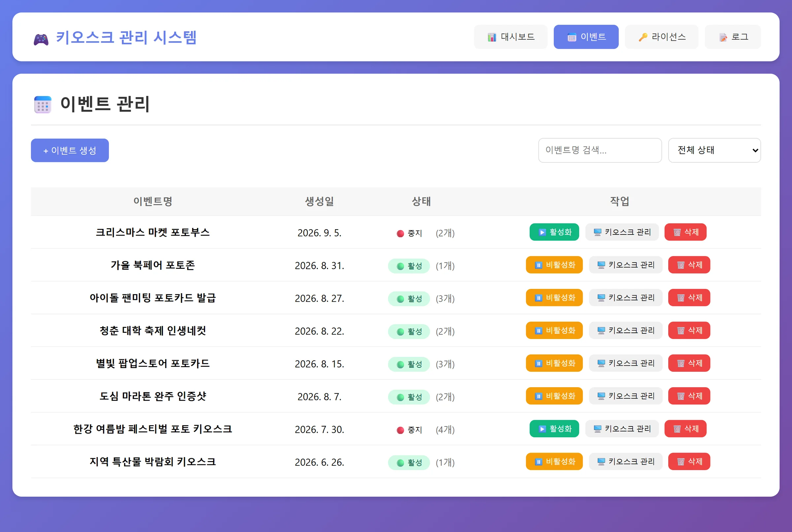792x532 pixels.
Task: Click the 생성일 column header
Action: [x=319, y=202]
